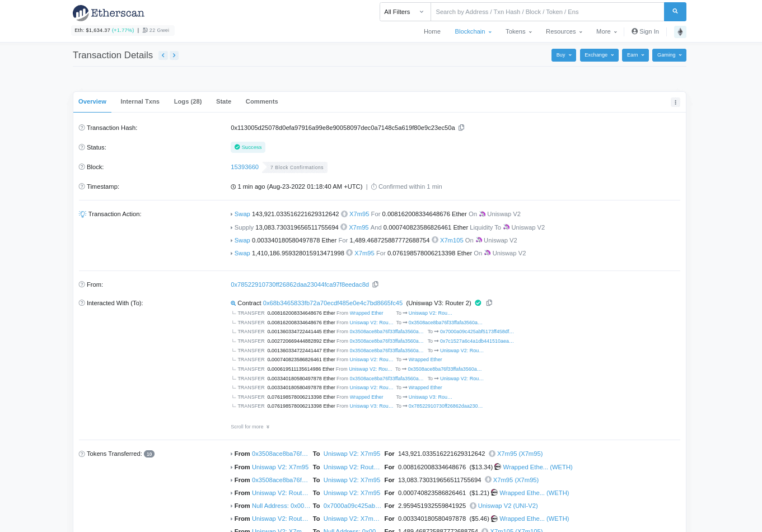Viewport: 762px width, 532px height.
Task: Click X7m95 (X7m95) link for 13,083.73 transfer
Action: click(516, 480)
